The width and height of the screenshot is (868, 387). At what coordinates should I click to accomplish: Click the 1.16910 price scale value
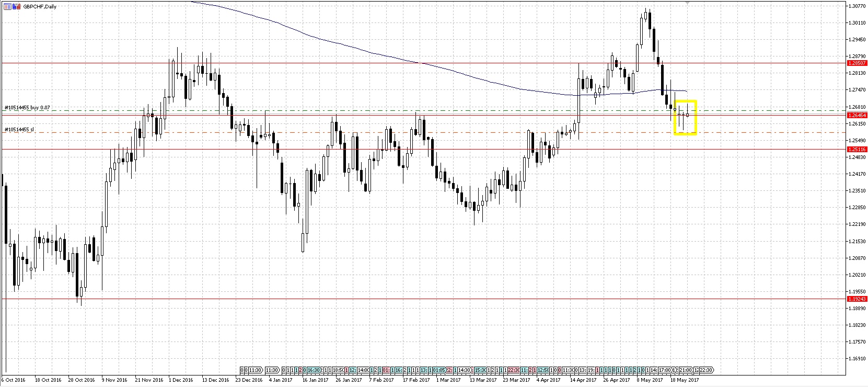tap(857, 358)
